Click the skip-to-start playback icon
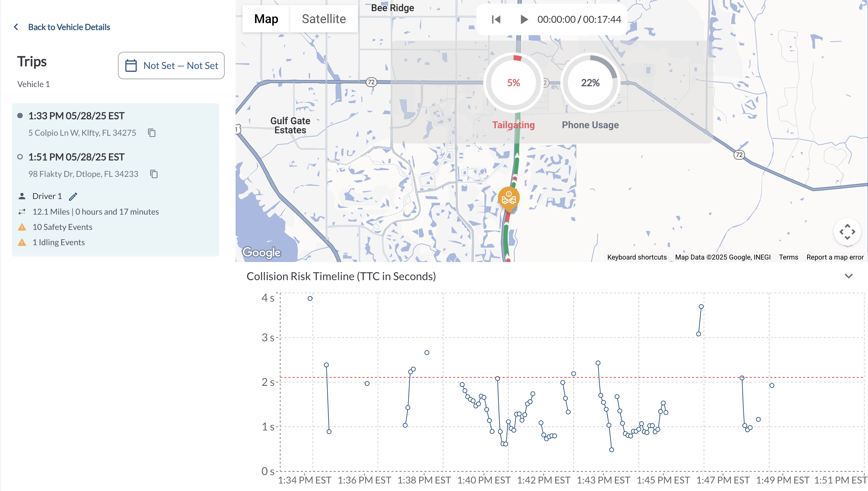 [x=496, y=19]
